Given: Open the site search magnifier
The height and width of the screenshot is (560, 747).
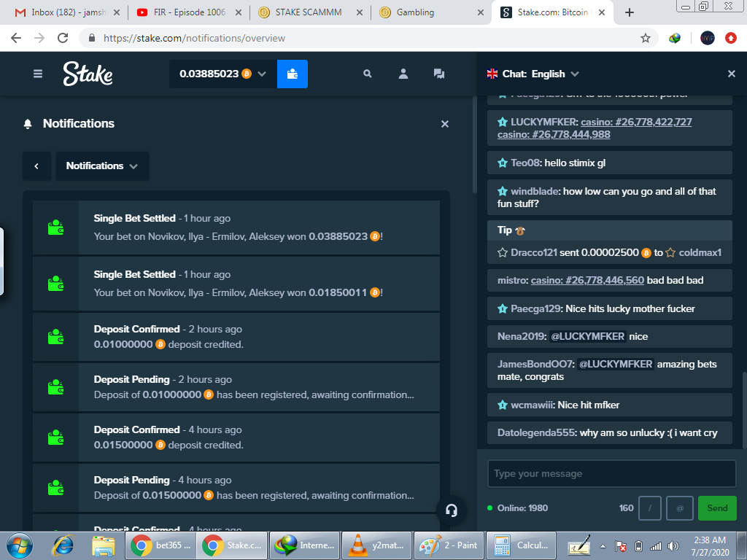Looking at the screenshot, I should 368,74.
